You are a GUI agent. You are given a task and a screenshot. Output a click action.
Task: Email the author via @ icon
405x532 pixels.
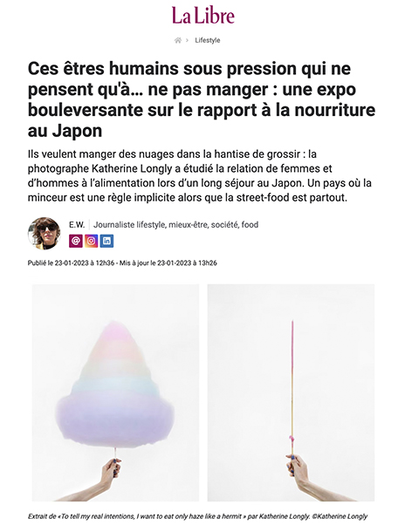(76, 241)
